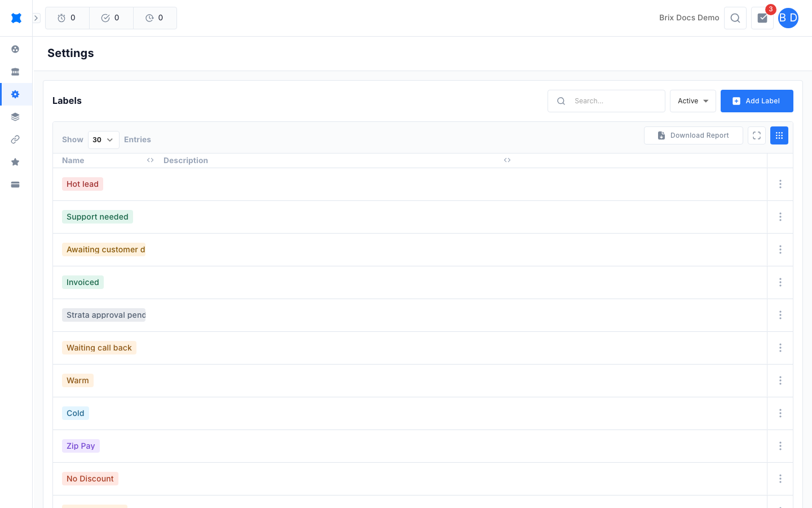The image size is (812, 508).
Task: Click the Support needed label tag
Action: 98,217
